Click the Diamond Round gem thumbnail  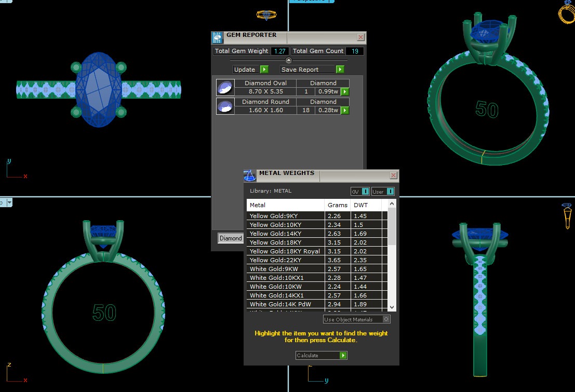click(225, 106)
